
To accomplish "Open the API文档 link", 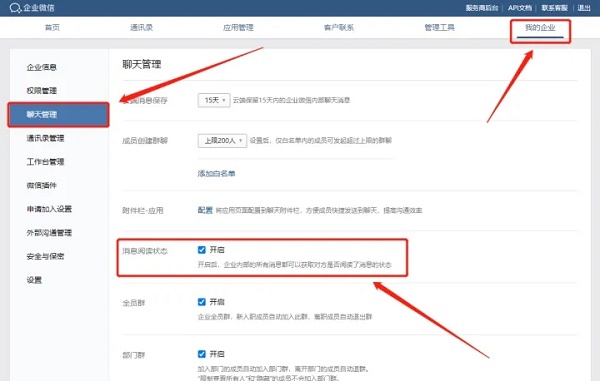I will click(520, 8).
